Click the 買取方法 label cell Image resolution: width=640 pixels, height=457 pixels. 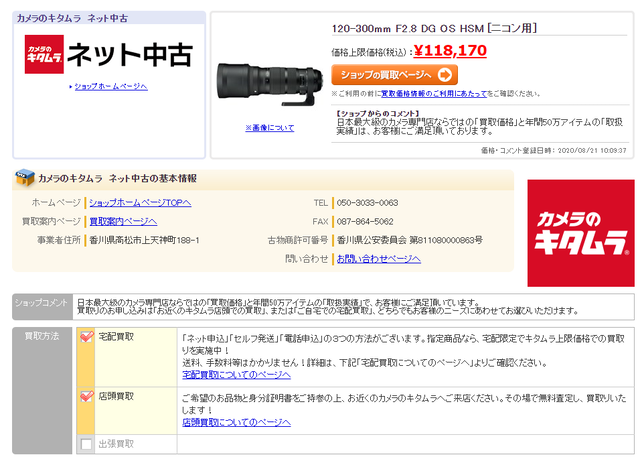pos(42,390)
